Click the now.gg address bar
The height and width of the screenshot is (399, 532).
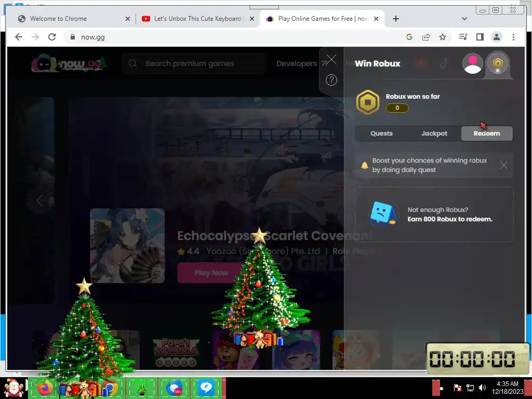[x=234, y=37]
